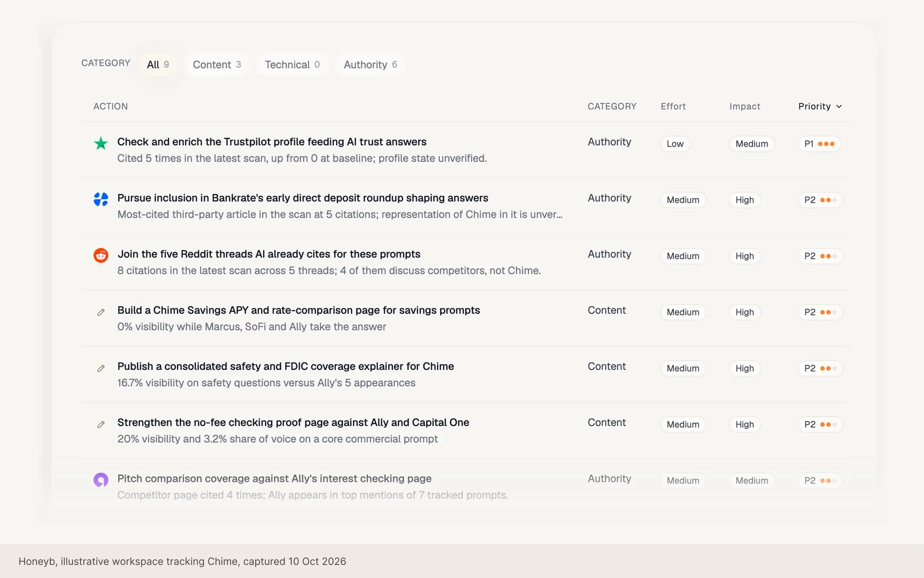Screen dimensions: 924x578
Task: Open Join the five Reddit threads action
Action: click(269, 254)
